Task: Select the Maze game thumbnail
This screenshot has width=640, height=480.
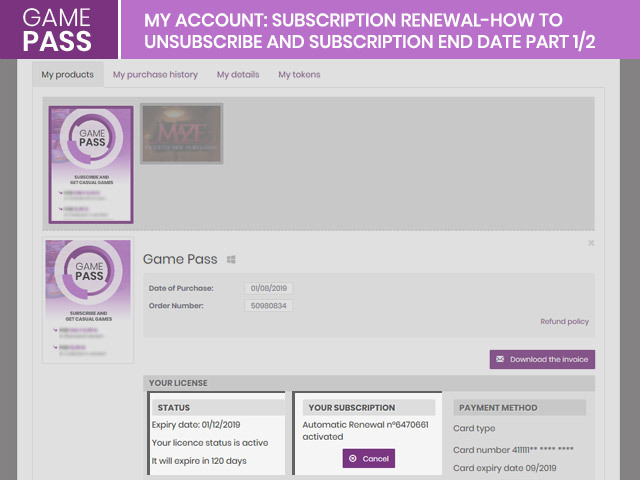Action: (182, 133)
